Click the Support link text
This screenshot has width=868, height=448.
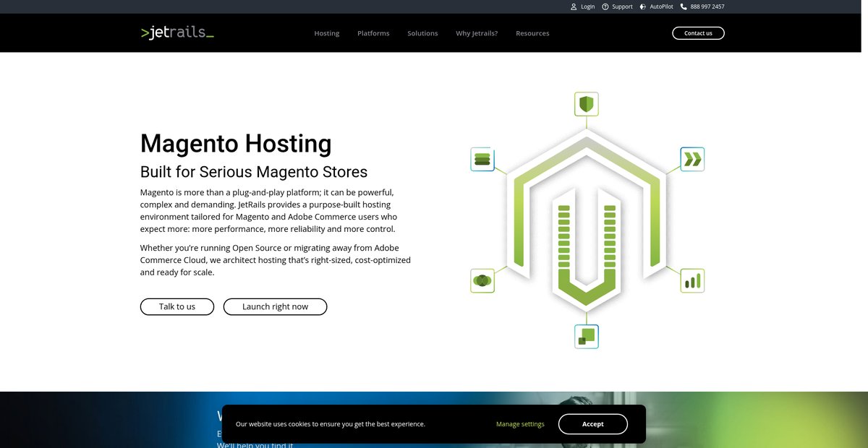[622, 7]
